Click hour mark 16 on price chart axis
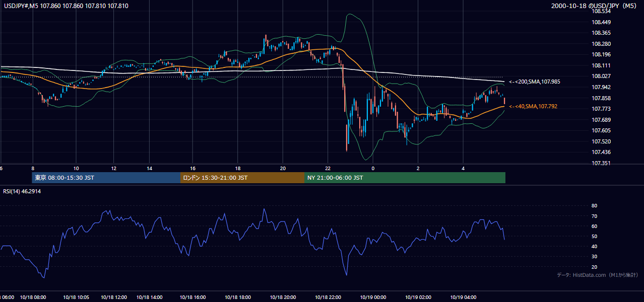The image size is (644, 302). [193, 168]
